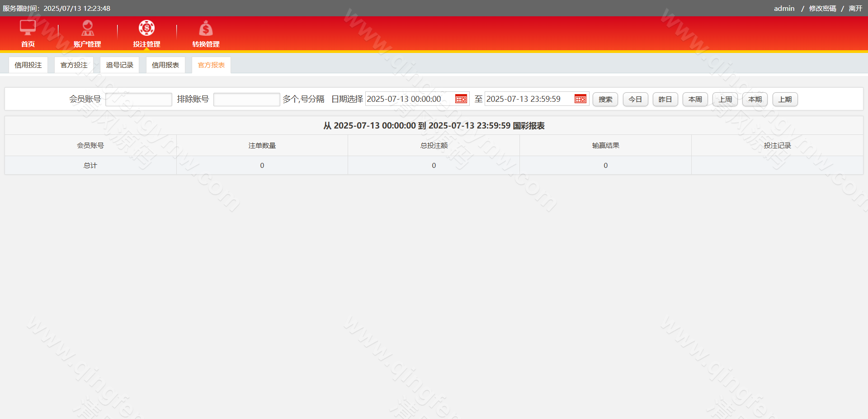Click the Home monitor icon
The height and width of the screenshot is (419, 868).
point(28,28)
